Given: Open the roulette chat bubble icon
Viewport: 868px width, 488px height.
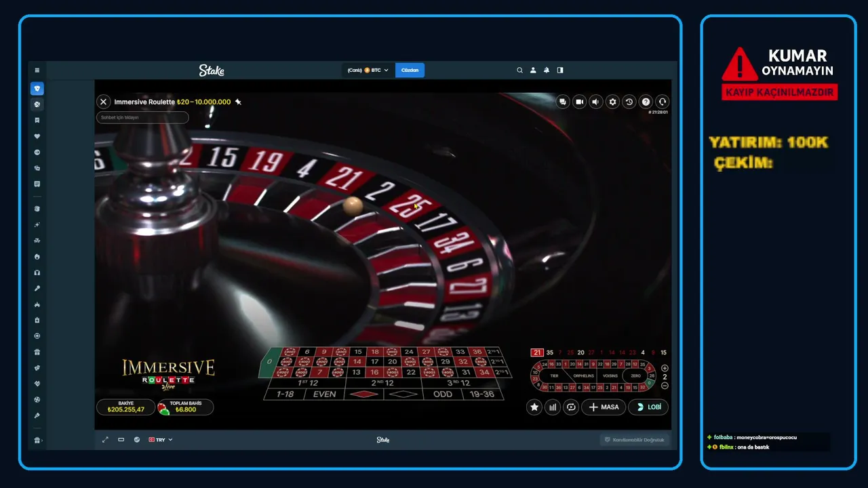Looking at the screenshot, I should (563, 102).
